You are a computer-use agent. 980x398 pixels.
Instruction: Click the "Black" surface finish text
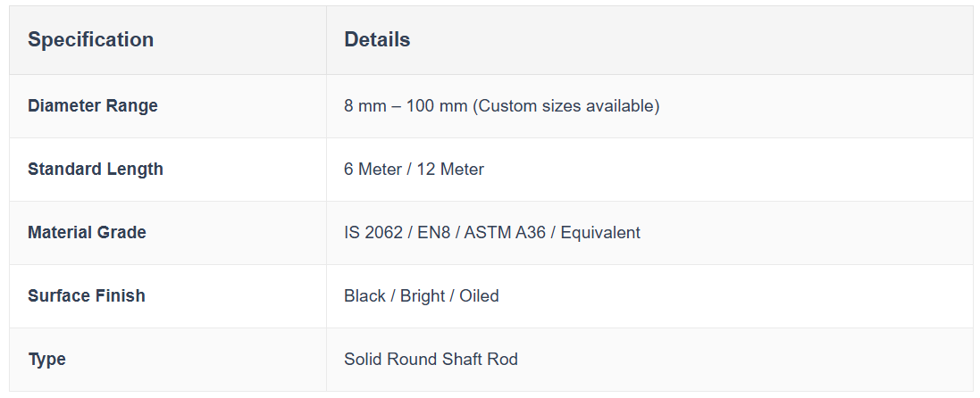364,296
